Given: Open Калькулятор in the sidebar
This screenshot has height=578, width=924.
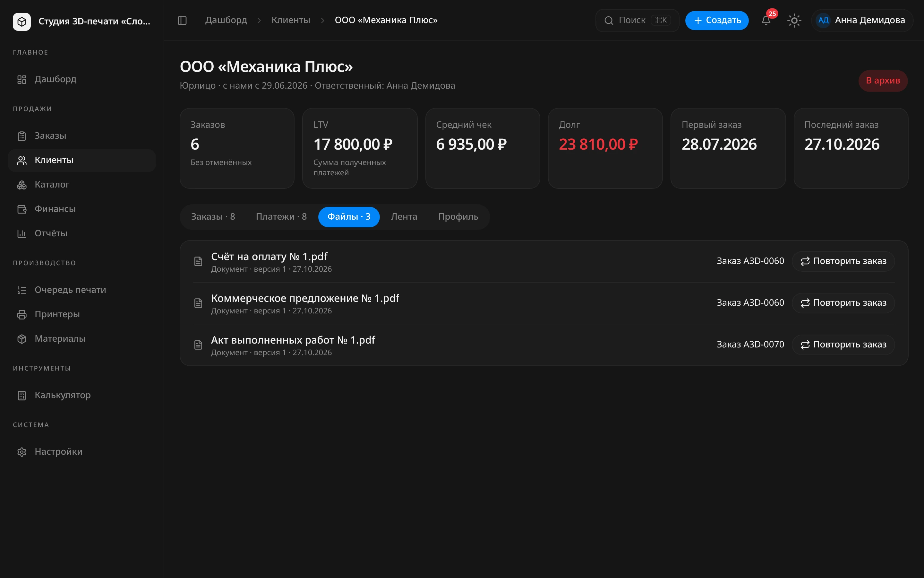Looking at the screenshot, I should [82, 395].
